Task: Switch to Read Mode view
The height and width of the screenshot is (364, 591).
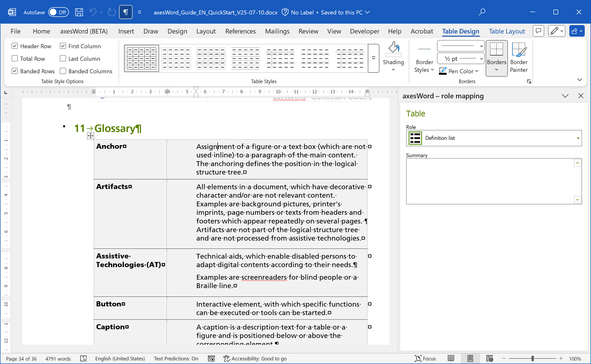Action: [451, 359]
